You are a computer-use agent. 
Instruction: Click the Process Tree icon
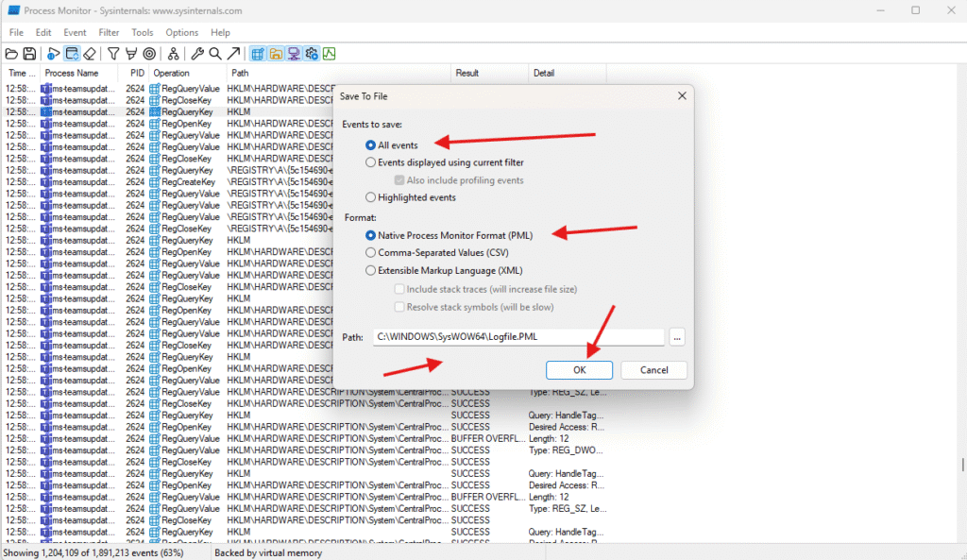coord(173,54)
